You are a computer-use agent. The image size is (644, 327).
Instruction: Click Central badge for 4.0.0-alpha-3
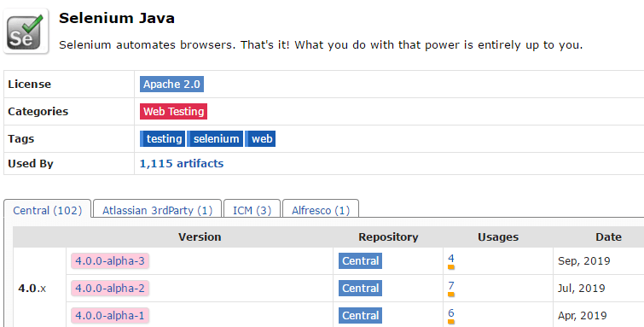coord(360,260)
